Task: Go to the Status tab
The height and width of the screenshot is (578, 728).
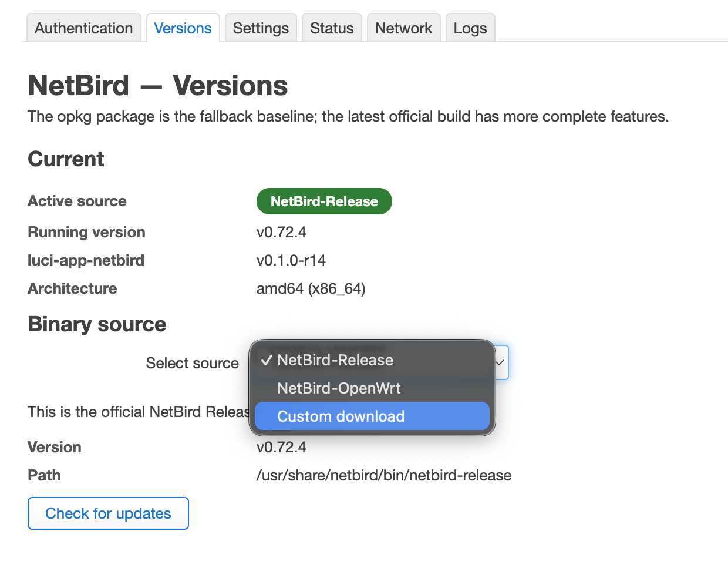Action: pyautogui.click(x=332, y=28)
